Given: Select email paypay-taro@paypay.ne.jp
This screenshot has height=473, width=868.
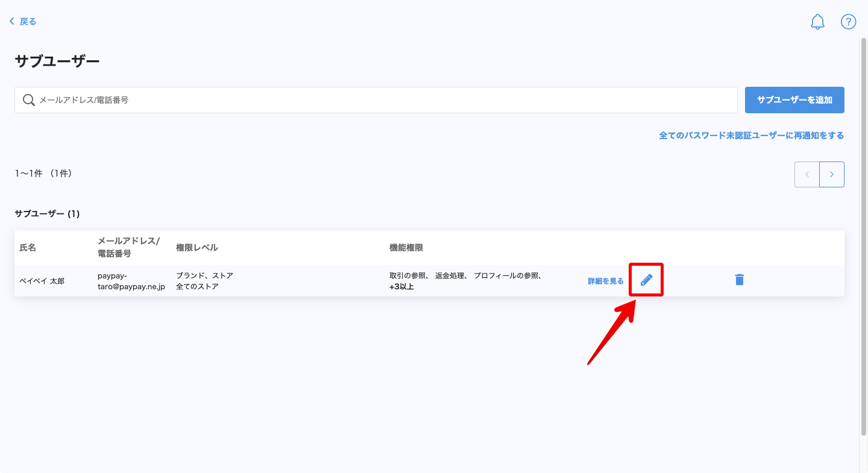Looking at the screenshot, I should pyautogui.click(x=131, y=281).
